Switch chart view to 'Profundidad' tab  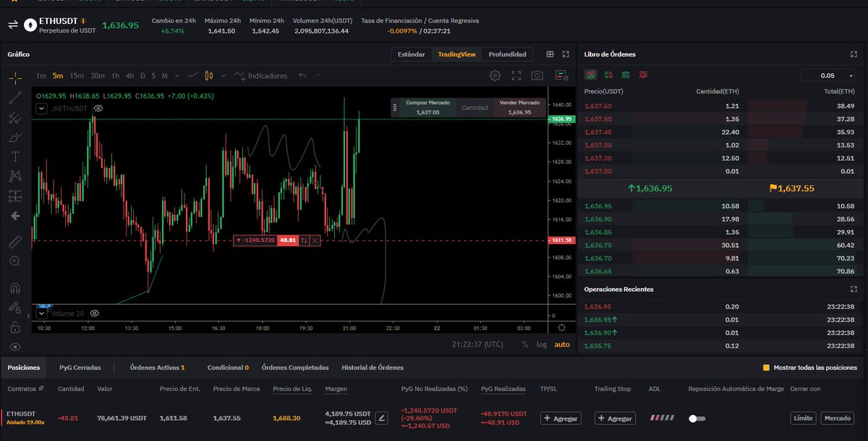coord(507,54)
